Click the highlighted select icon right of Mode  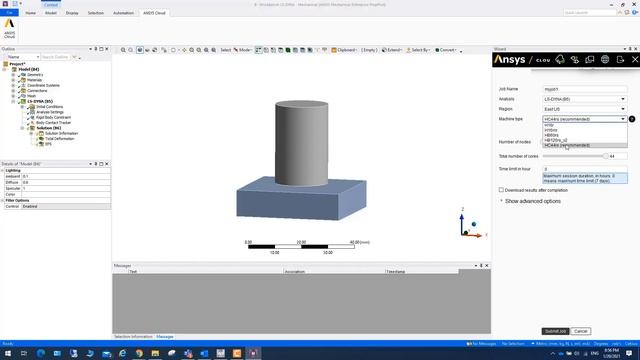pyautogui.click(x=258, y=50)
